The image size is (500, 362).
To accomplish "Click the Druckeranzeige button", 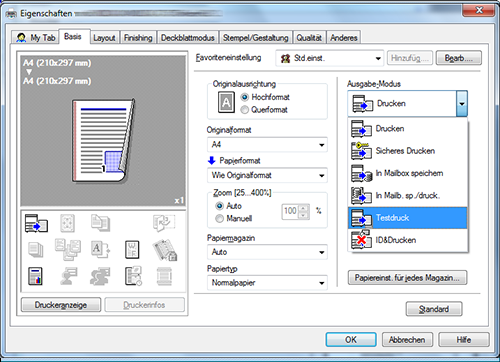I will tap(61, 305).
